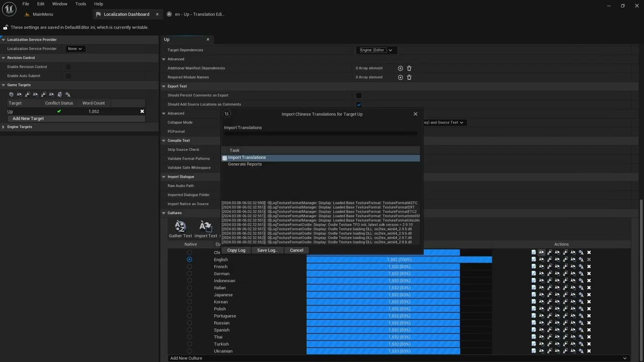Collapse the Cultures section
The image size is (644, 362).
[x=164, y=213]
